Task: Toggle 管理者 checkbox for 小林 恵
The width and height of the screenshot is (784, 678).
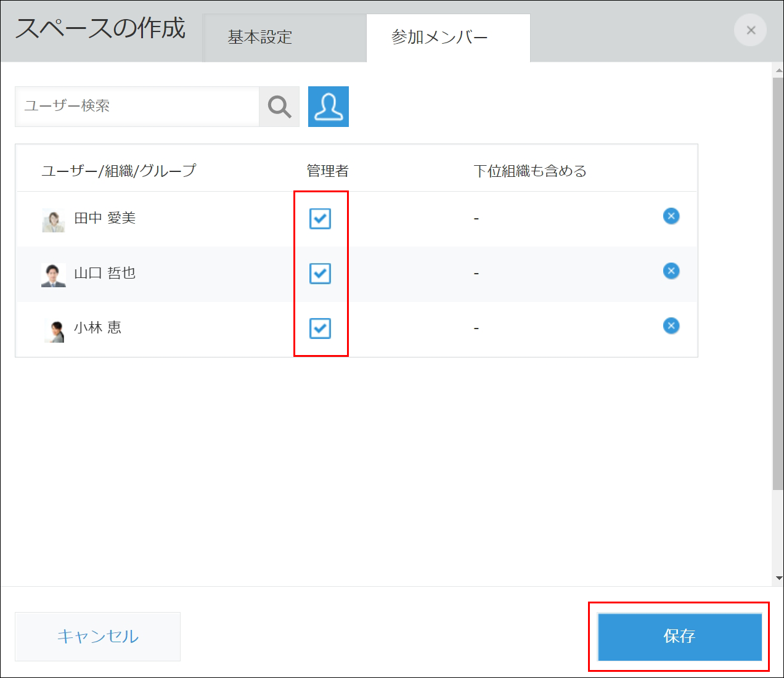Action: [320, 329]
